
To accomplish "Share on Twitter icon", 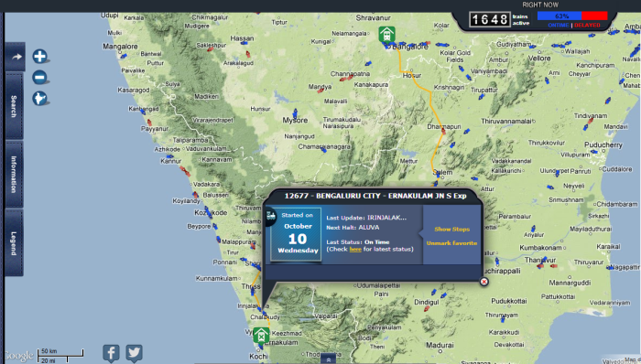I will point(134,353).
